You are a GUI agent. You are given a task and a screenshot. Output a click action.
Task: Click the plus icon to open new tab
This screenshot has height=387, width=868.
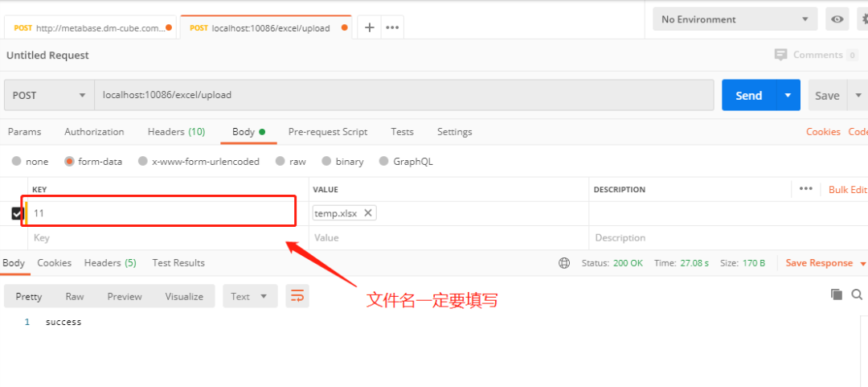point(370,27)
